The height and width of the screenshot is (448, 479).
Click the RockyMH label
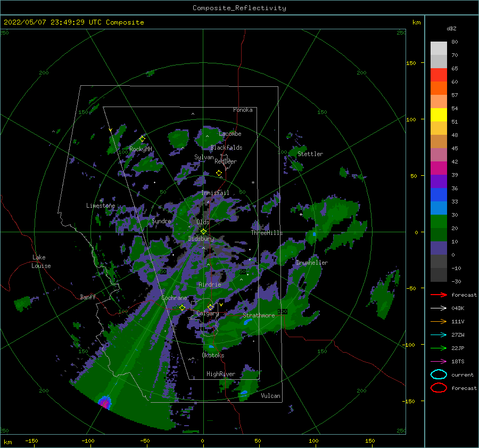point(141,149)
